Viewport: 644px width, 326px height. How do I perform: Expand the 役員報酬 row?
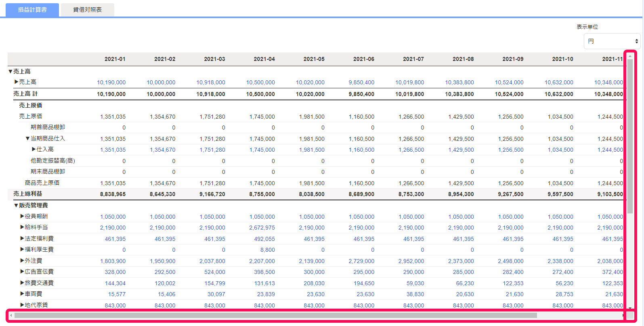click(22, 216)
